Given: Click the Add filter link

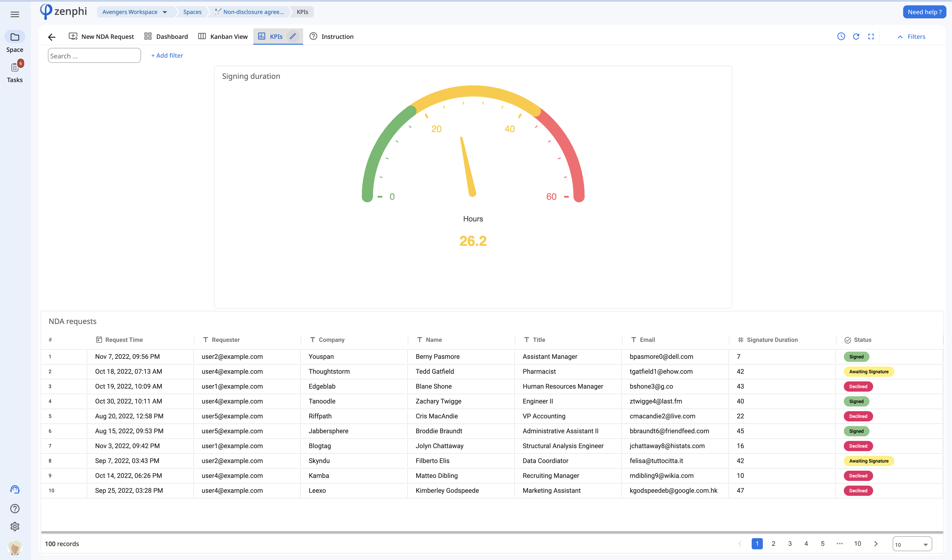Looking at the screenshot, I should click(167, 56).
